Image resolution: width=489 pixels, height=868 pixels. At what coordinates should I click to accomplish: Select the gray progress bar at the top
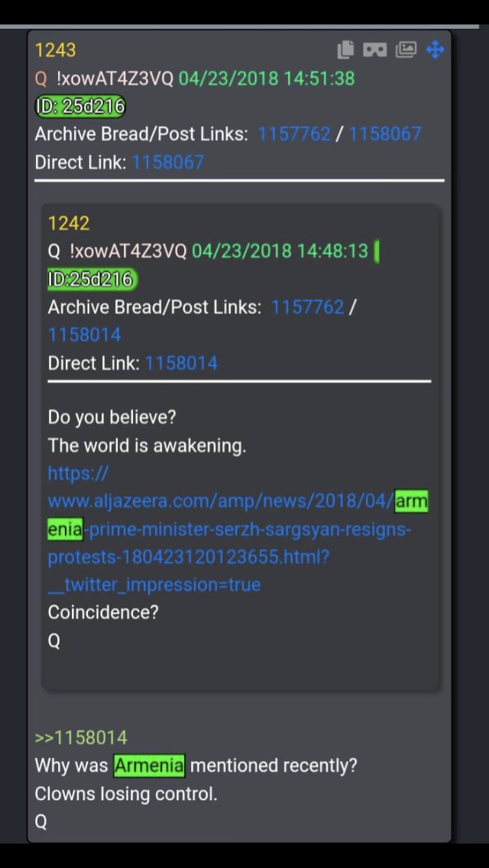tap(239, 26)
